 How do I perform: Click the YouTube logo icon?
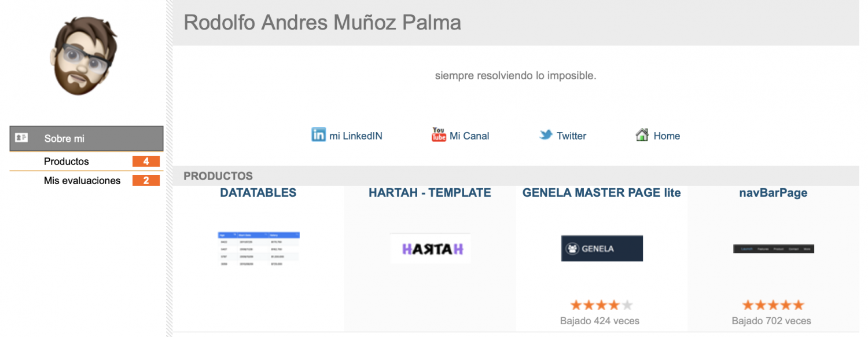439,135
